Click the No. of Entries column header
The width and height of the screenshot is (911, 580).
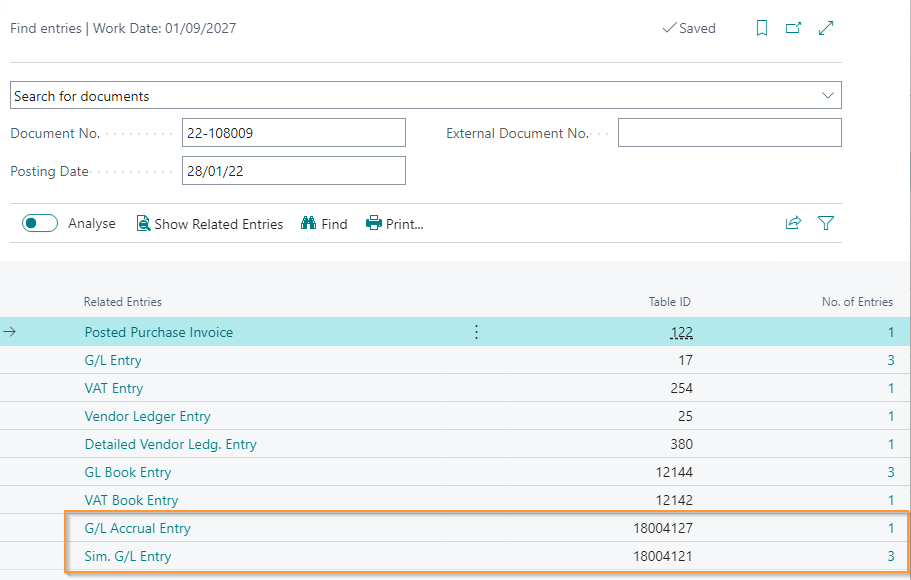tap(857, 302)
